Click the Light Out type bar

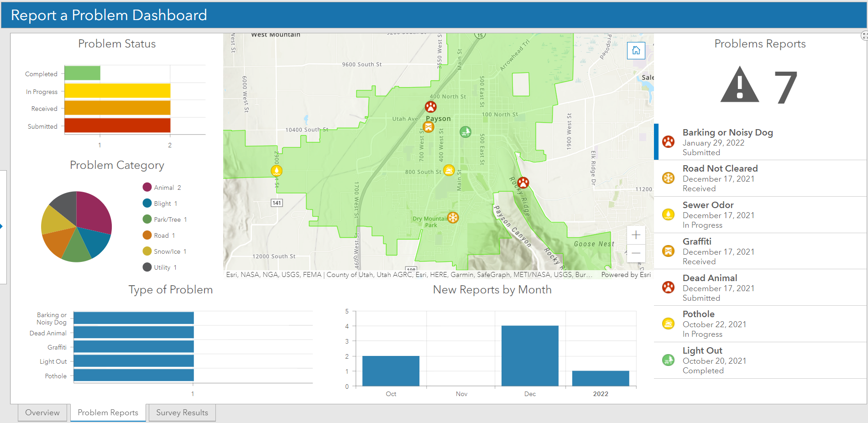tap(134, 361)
